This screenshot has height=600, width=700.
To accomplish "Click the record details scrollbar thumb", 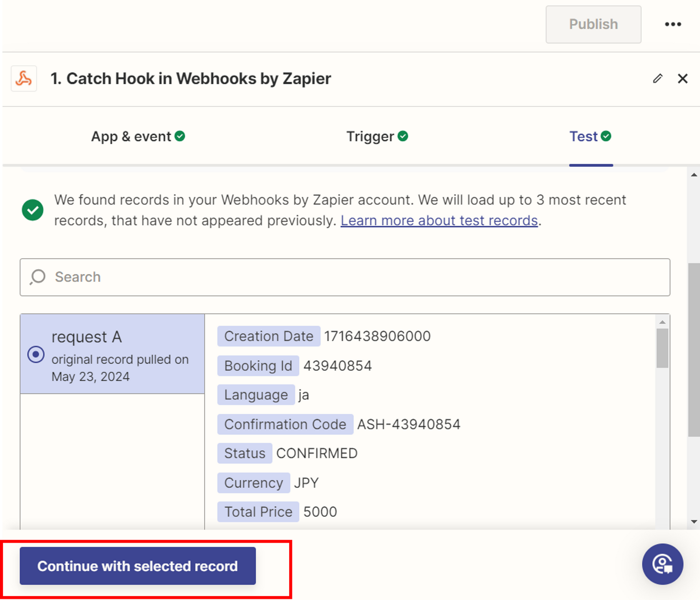I will [662, 348].
